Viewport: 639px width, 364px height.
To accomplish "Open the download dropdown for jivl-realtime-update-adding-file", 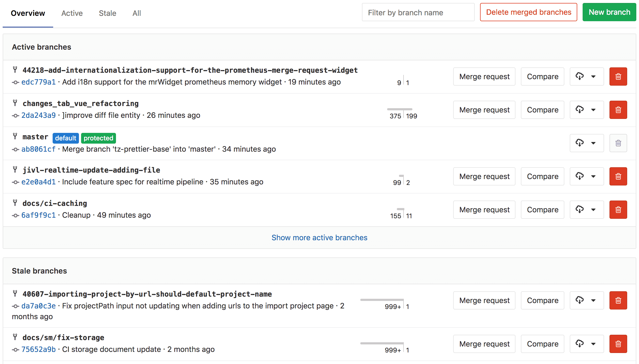I will 593,176.
